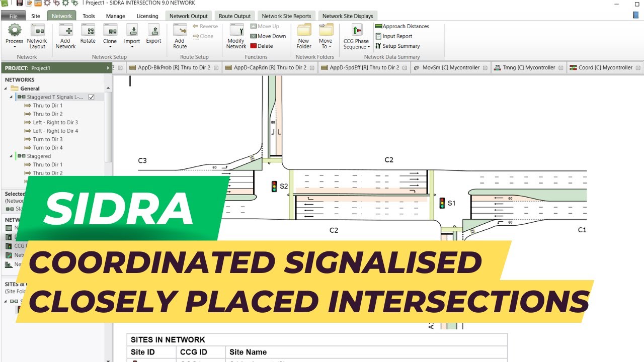Open the CCG Phase Sequence tool
Viewport: 644px width, 362px height.
coord(356,36)
